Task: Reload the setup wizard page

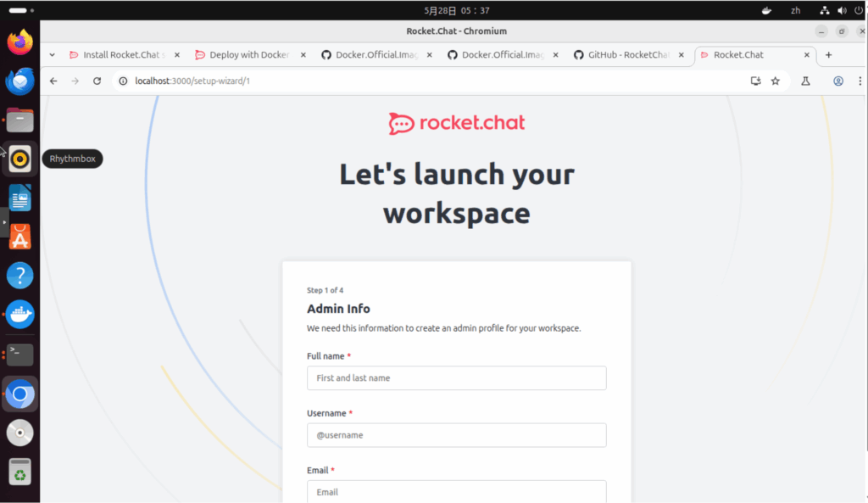Action: pos(97,81)
